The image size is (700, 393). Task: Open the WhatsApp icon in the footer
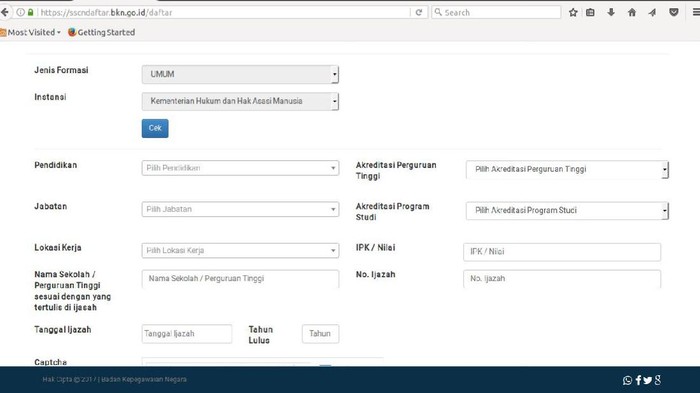627,380
